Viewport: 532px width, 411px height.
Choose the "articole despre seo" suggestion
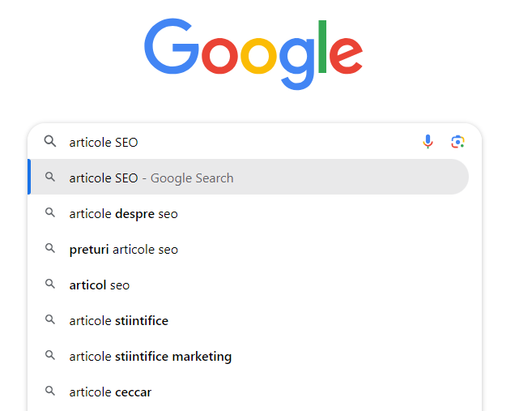click(x=123, y=214)
